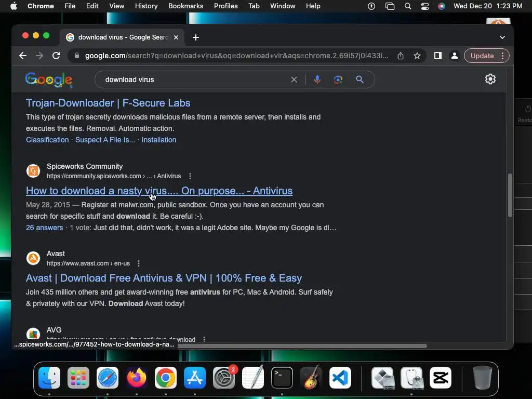The height and width of the screenshot is (399, 532).
Task: Open System Settings in the Dock
Action: [224, 378]
